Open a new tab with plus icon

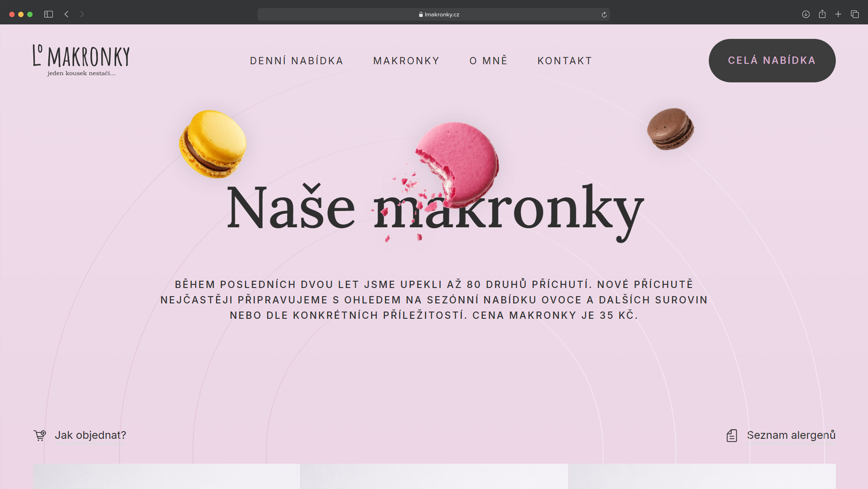click(x=838, y=14)
